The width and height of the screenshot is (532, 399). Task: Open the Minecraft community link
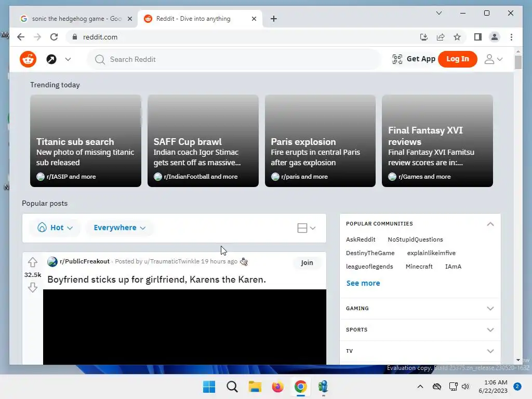pos(419,267)
